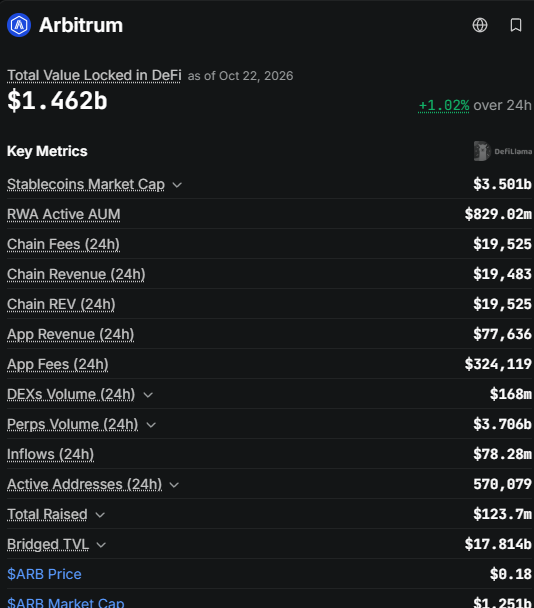Viewport: 534px width, 608px height.
Task: Expand the Total Raised chevron
Action: click(x=100, y=515)
